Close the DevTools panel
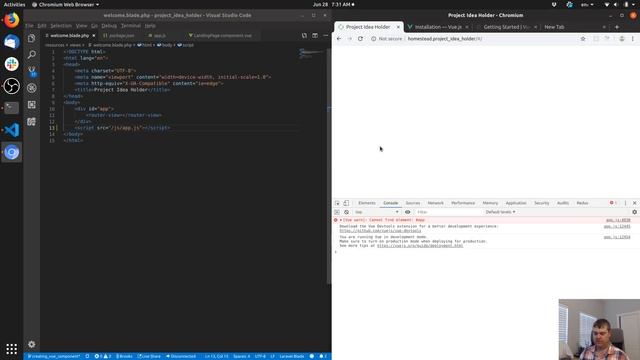 (634, 203)
